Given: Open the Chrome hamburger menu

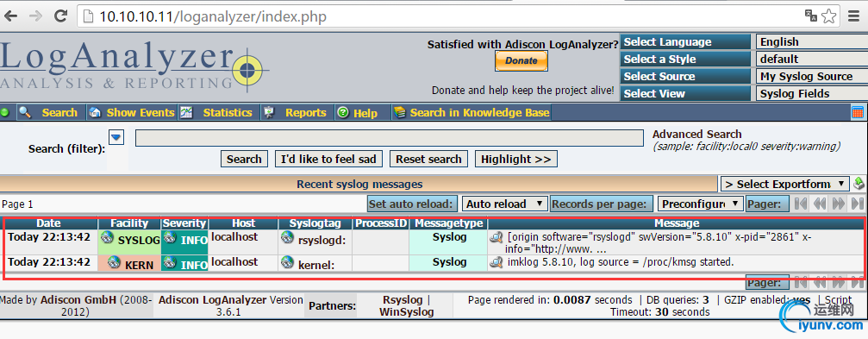Looking at the screenshot, I should click(854, 16).
